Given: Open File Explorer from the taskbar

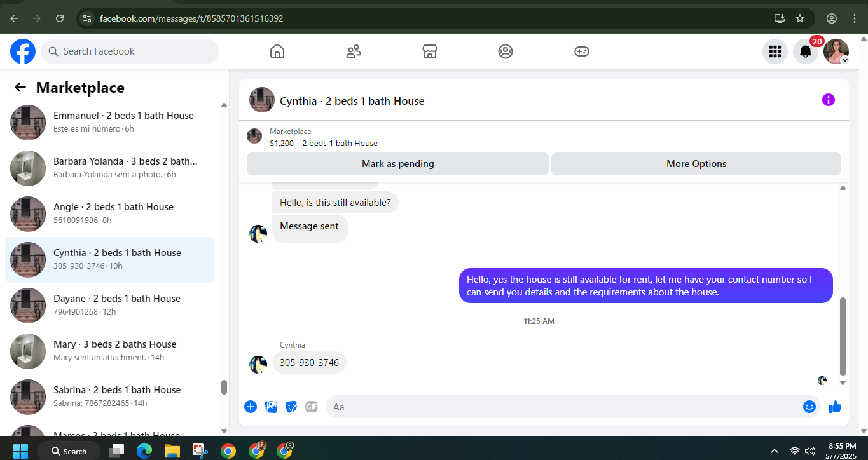Looking at the screenshot, I should click(x=172, y=451).
